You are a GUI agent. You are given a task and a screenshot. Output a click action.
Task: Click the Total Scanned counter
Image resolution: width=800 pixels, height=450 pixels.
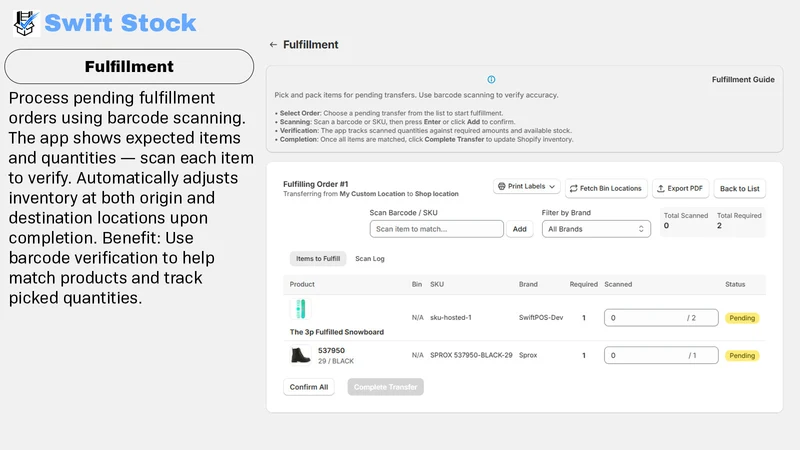click(x=686, y=220)
